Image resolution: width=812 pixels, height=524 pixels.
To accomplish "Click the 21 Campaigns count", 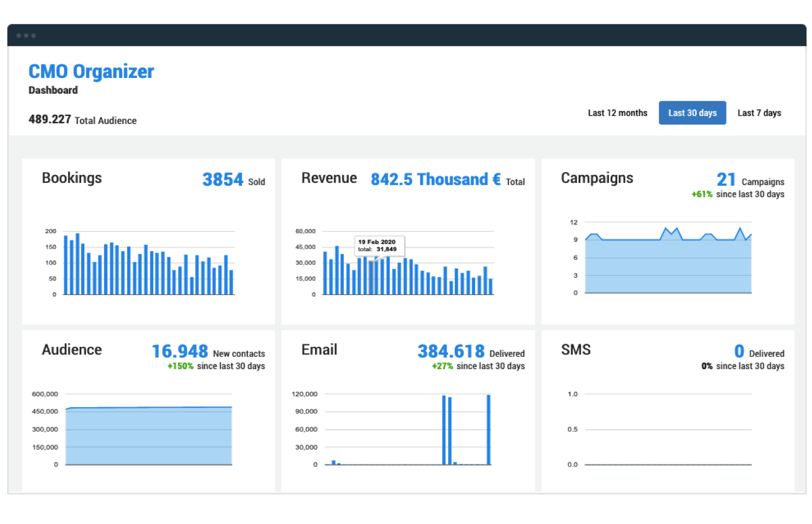I will pos(750,180).
